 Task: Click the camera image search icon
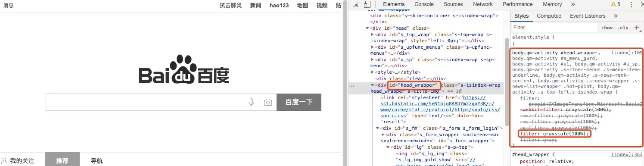(x=268, y=102)
